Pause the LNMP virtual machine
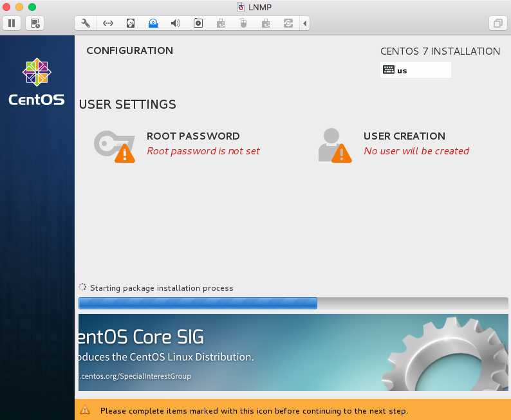 tap(12, 23)
